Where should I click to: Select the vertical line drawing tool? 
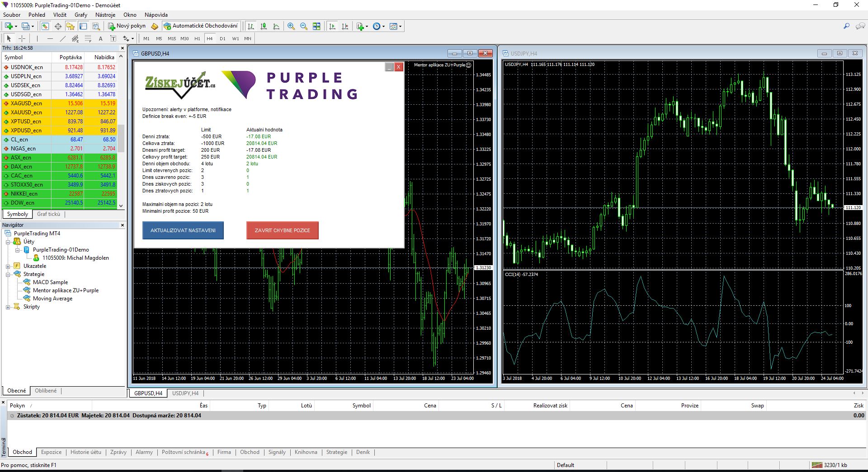click(37, 38)
